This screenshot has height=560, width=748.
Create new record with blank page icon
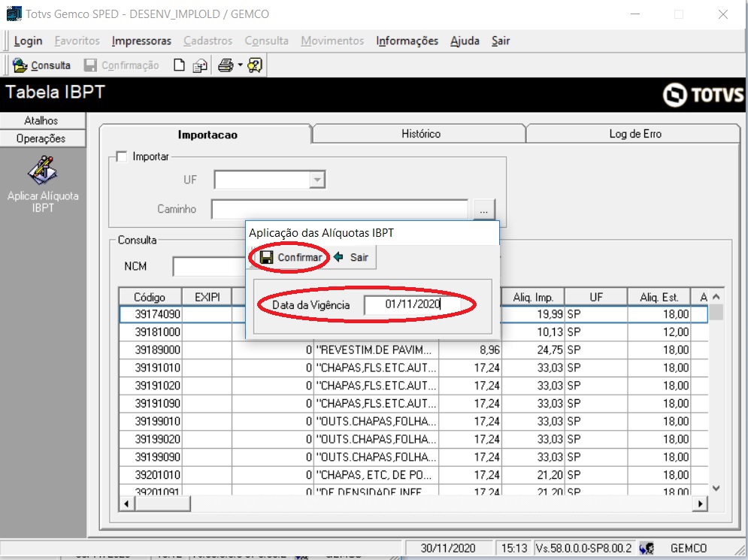pyautogui.click(x=179, y=65)
